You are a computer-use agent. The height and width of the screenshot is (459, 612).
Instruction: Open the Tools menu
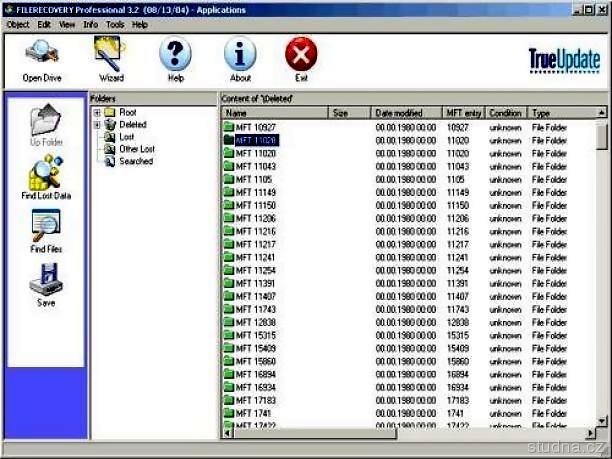(x=115, y=24)
